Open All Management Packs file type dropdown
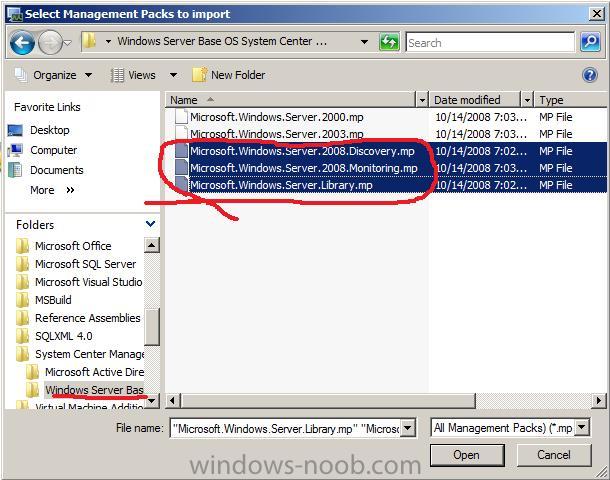 click(x=582, y=428)
